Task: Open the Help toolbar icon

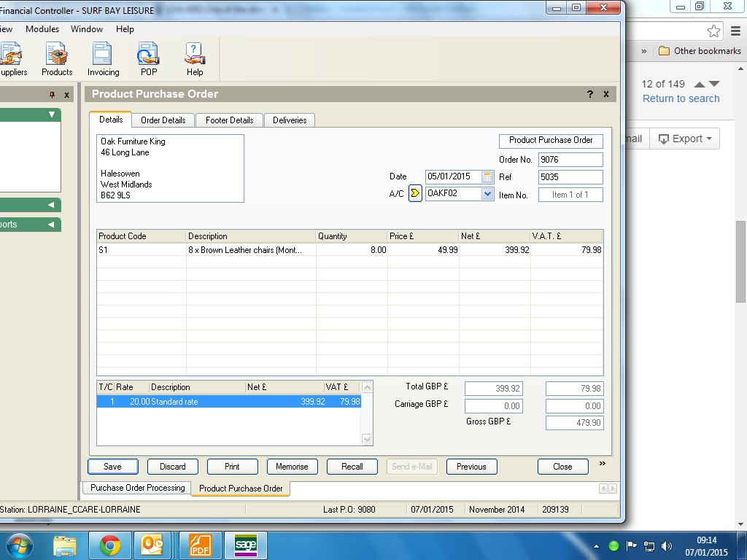Action: tap(194, 59)
